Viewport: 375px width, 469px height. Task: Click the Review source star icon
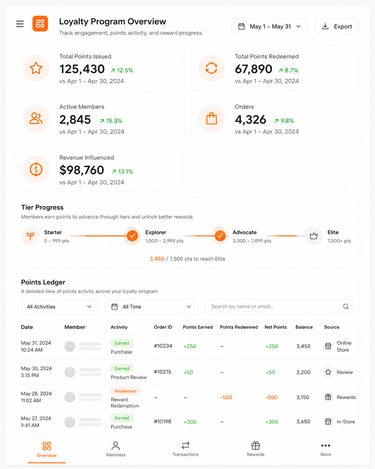point(328,372)
